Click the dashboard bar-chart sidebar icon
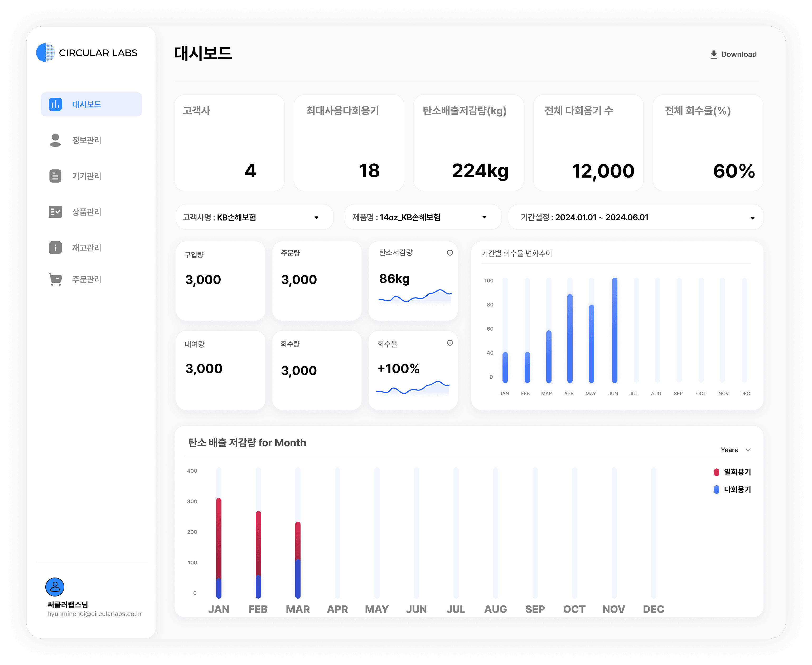812x665 pixels. pyautogui.click(x=55, y=104)
